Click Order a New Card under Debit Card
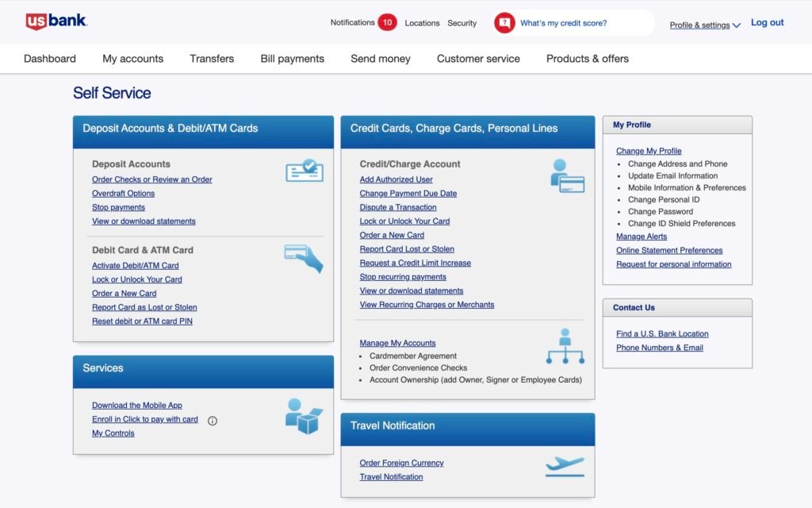This screenshot has width=812, height=508. tap(124, 294)
